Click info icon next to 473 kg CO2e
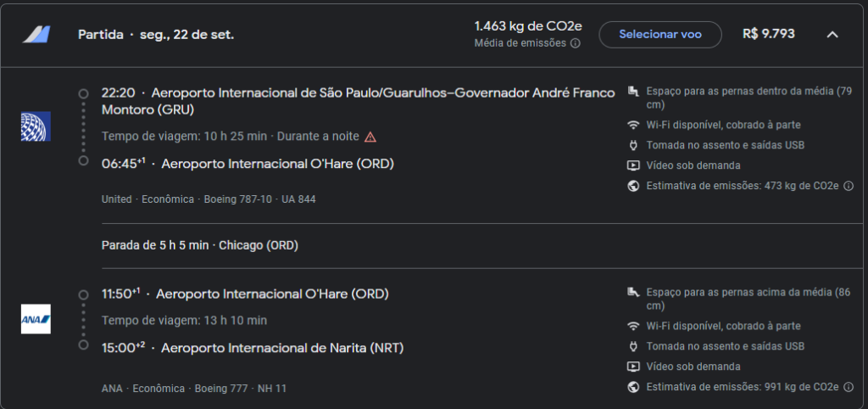This screenshot has width=868, height=409. 847,186
